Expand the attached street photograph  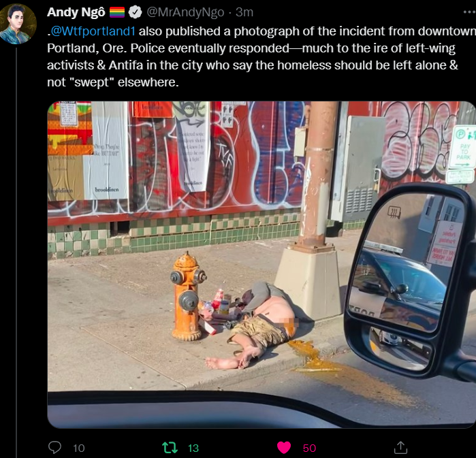[x=261, y=265]
